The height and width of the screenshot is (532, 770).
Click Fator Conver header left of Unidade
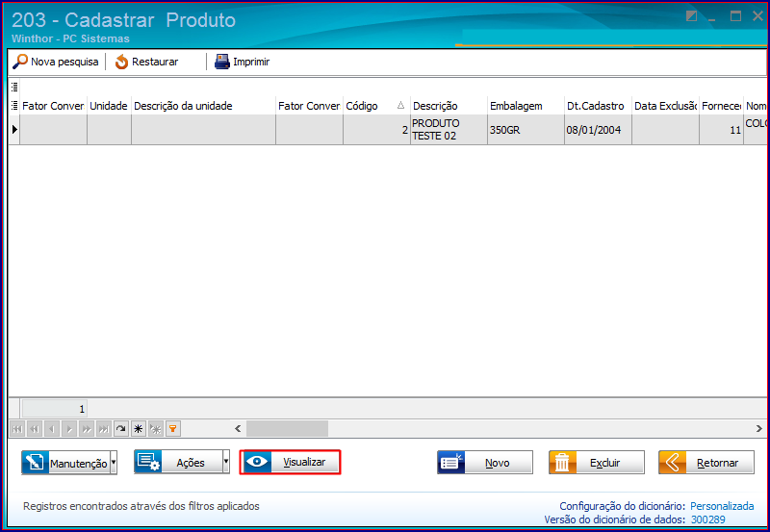pos(54,106)
